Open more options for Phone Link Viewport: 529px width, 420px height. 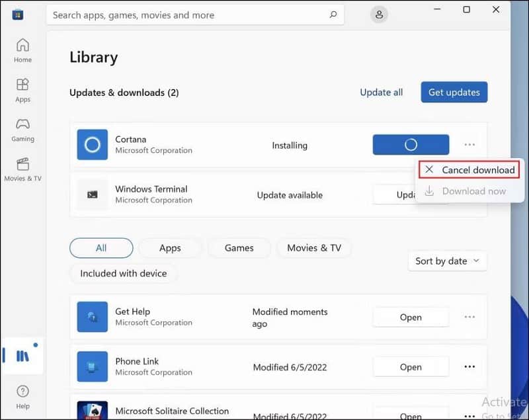tap(469, 367)
